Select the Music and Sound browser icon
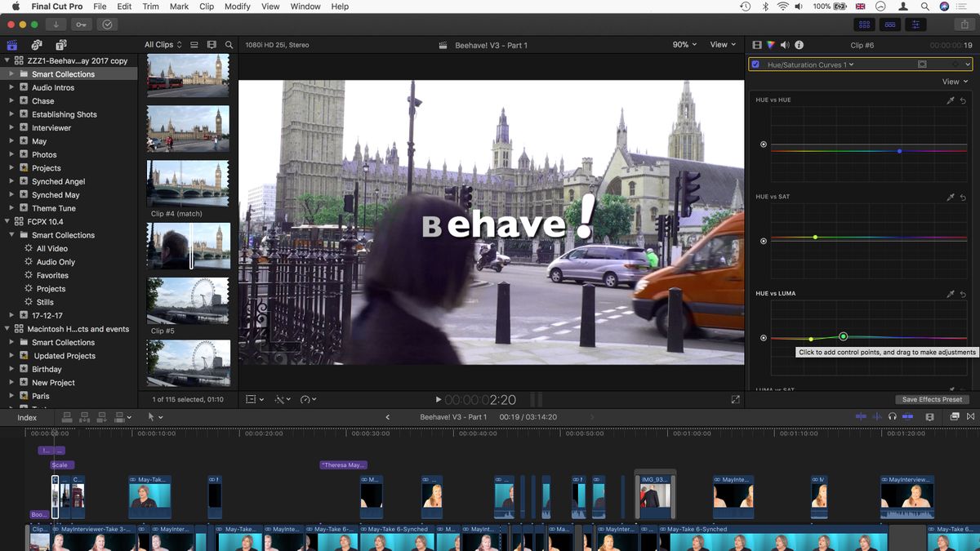 pos(36,44)
